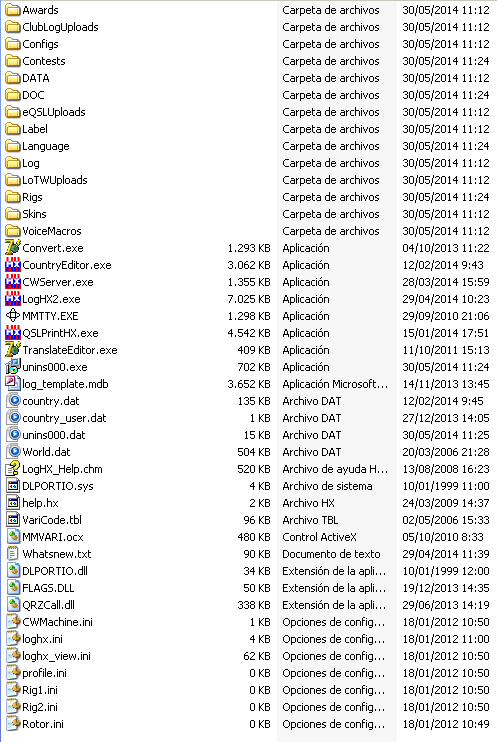
Task: Select the CWServer.exe file name
Action: click(x=58, y=283)
